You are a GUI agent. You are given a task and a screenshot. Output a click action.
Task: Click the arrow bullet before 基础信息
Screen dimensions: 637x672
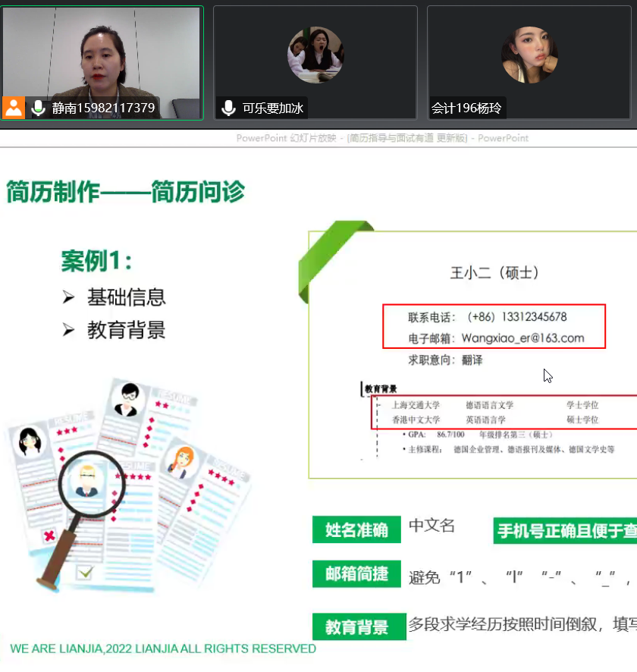[x=69, y=297]
